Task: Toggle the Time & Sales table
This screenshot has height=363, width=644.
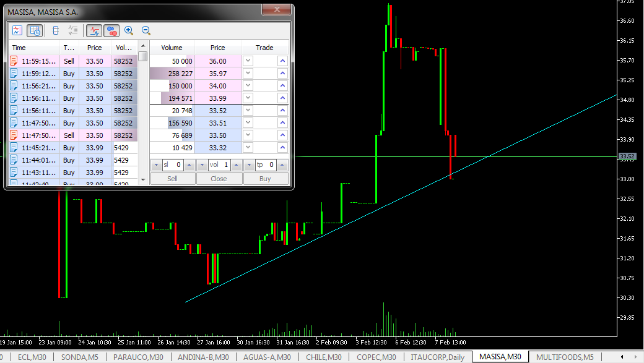Action: [35, 30]
